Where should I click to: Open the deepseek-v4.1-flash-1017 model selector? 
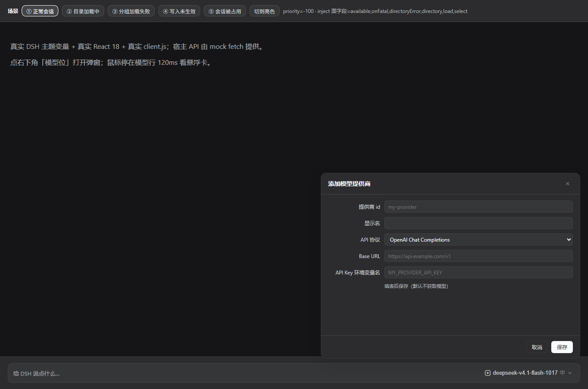[x=528, y=373]
